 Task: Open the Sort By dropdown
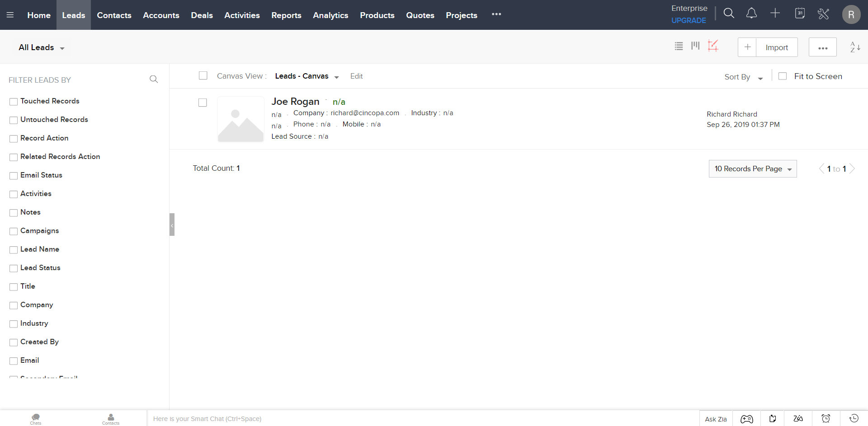pos(743,77)
